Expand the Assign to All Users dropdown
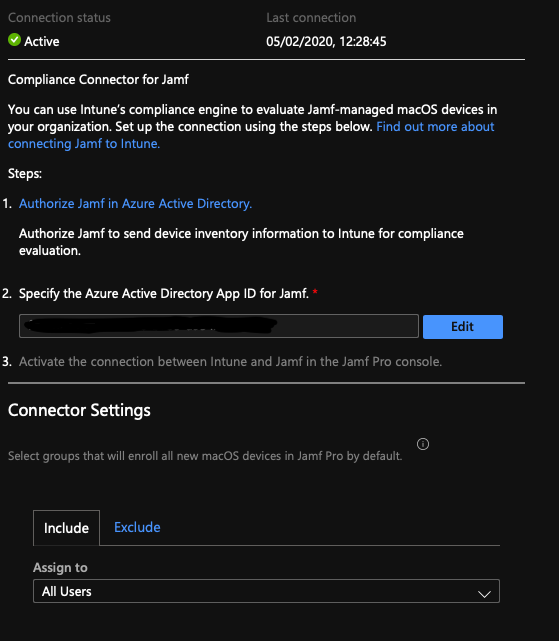This screenshot has width=559, height=641. click(266, 591)
